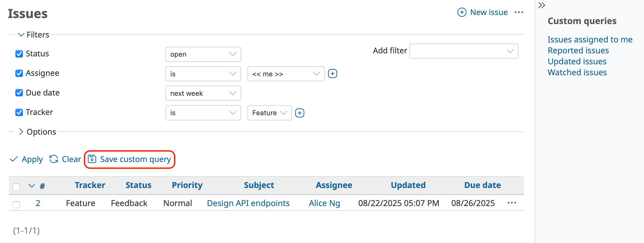Click the Clear refresh icon
The height and width of the screenshot is (243, 644).
pyautogui.click(x=54, y=159)
